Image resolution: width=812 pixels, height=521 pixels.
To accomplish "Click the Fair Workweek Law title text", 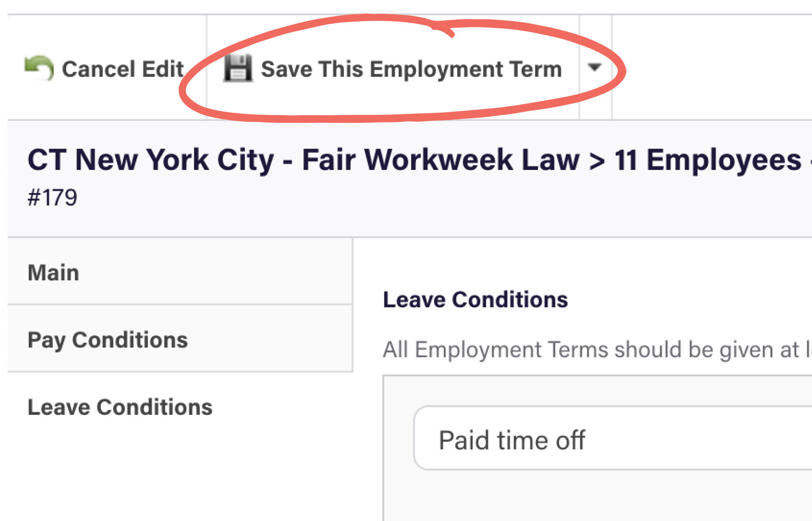I will (x=441, y=160).
